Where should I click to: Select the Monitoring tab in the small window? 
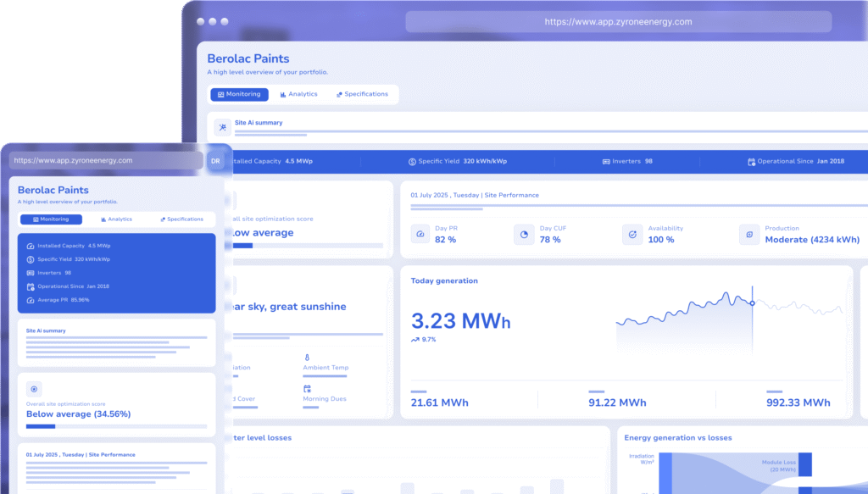(51, 219)
